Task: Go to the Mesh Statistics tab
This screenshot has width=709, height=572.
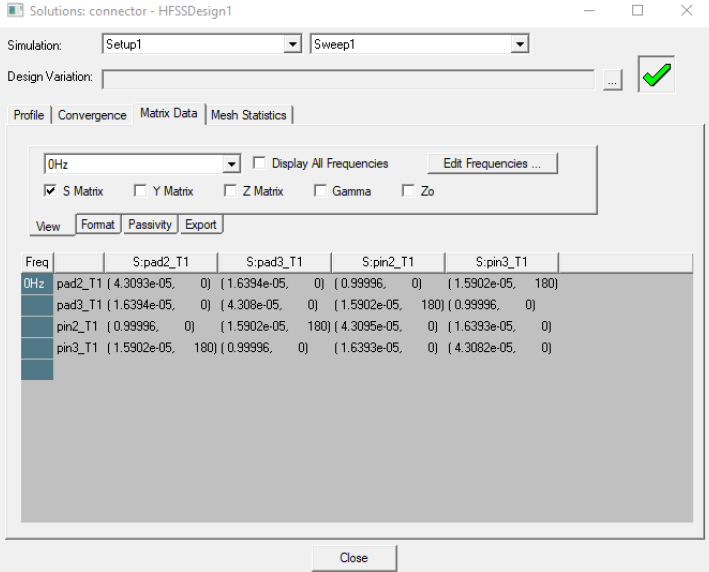Action: (x=248, y=115)
